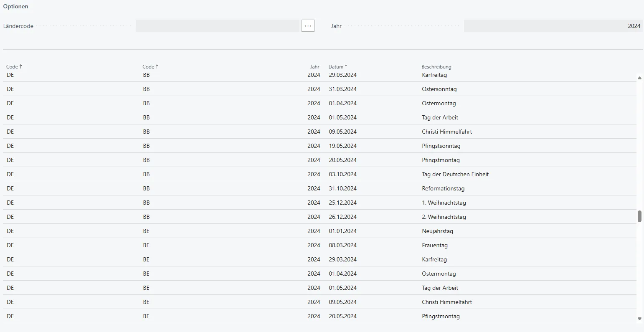The image size is (644, 332).
Task: Sort by the Datum column header
Action: click(336, 67)
